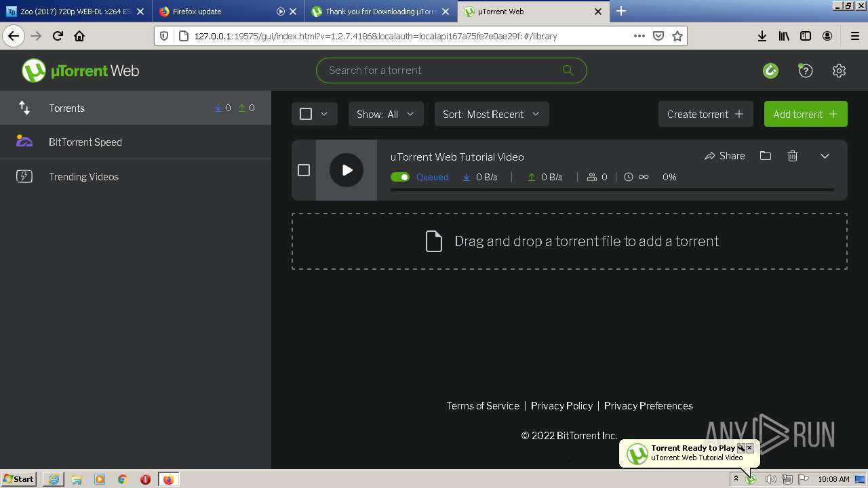
Task: Open the Firefox downloads arrow
Action: point(762,36)
